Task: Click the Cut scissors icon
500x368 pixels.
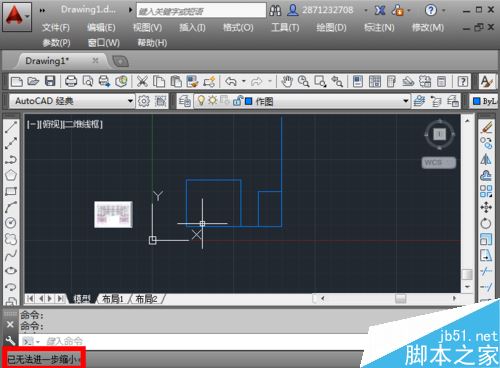Action: [x=142, y=81]
